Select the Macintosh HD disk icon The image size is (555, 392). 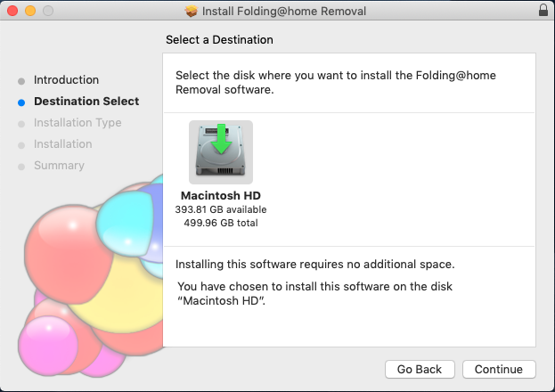221,152
